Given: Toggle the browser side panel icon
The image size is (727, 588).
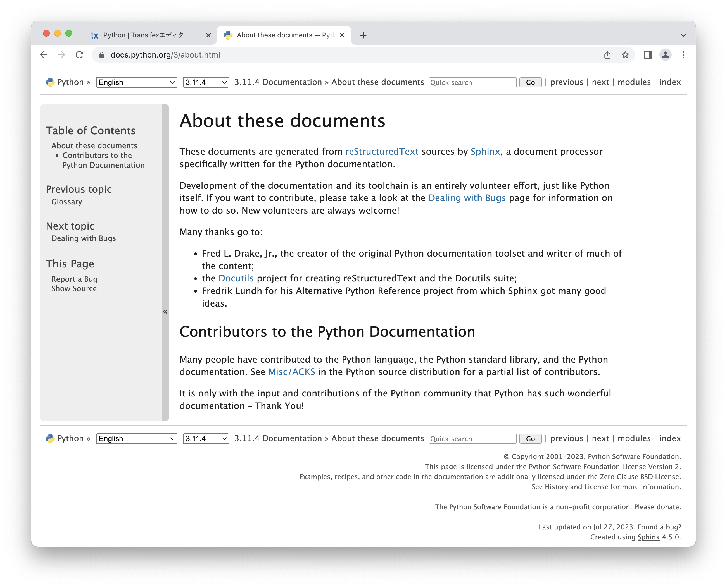Looking at the screenshot, I should (647, 55).
